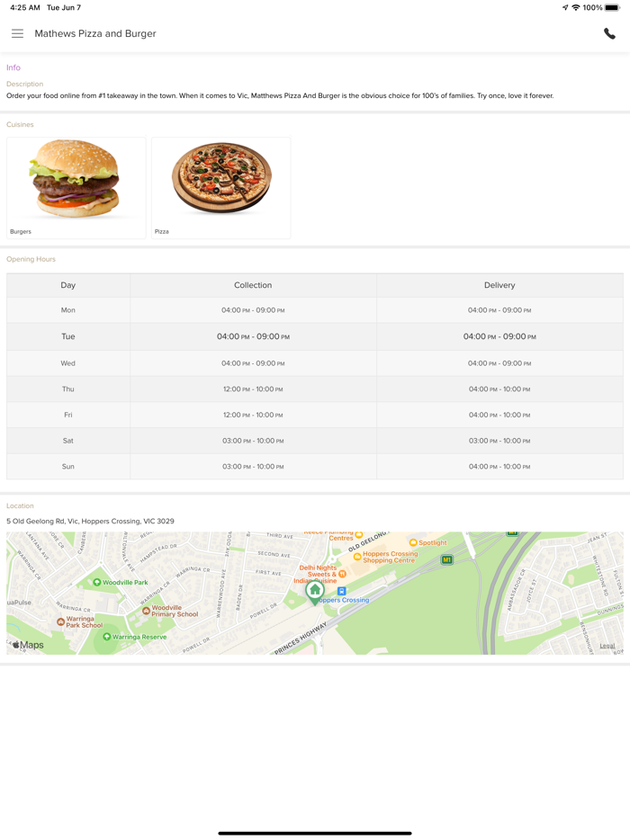Click the Mathews Pizza and Burger title
The height and width of the screenshot is (840, 630).
[95, 33]
